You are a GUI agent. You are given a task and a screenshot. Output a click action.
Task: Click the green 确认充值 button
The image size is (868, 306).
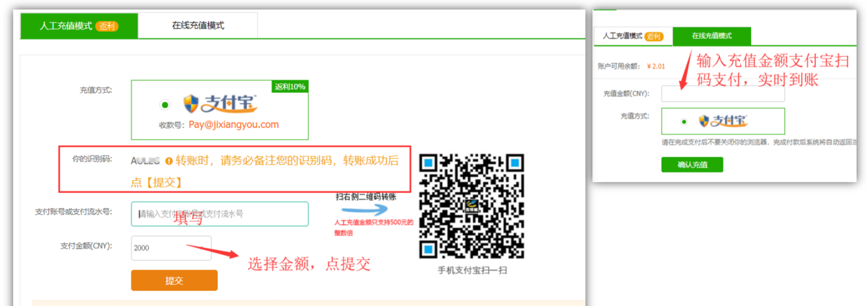coord(692,165)
